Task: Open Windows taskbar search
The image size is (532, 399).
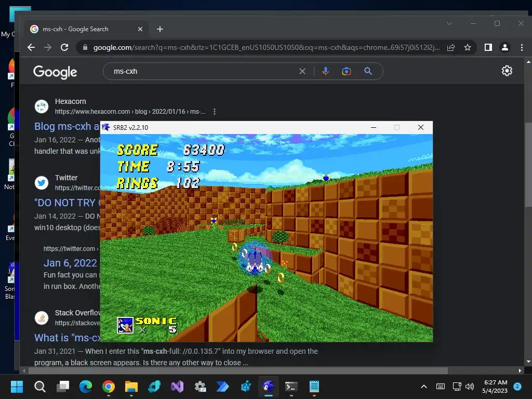Action: [x=39, y=387]
